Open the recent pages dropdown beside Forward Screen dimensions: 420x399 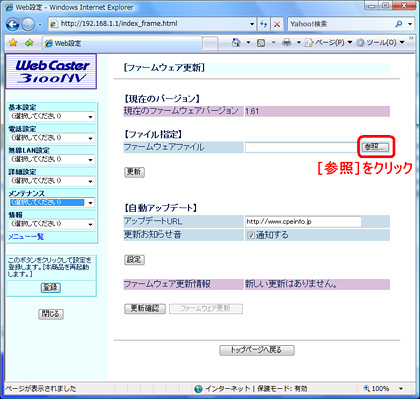coord(40,25)
